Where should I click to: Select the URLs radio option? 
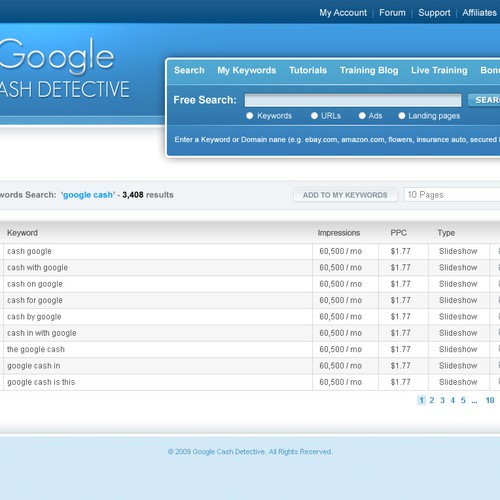(314, 116)
